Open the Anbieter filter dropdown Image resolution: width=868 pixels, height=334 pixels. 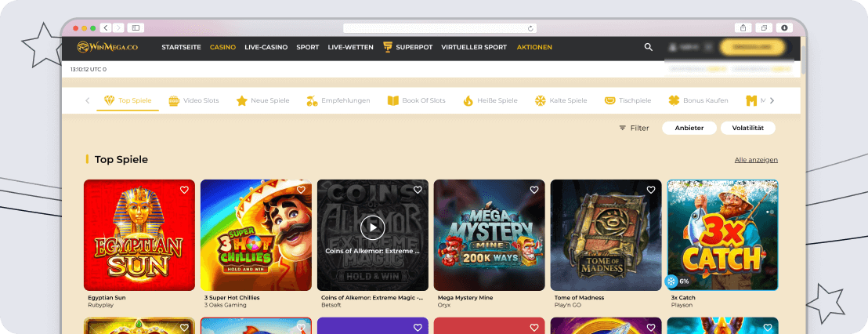pos(689,128)
